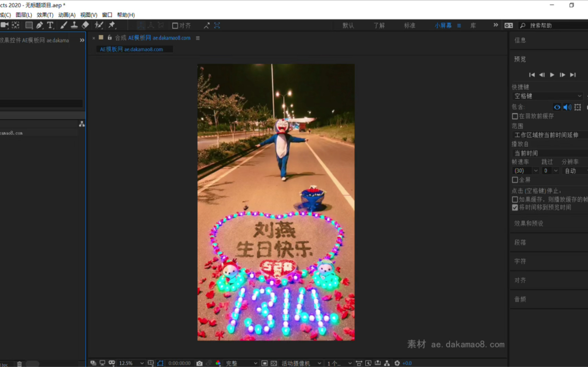The height and width of the screenshot is (367, 588).
Task: Open 视图(V) menu
Action: (x=89, y=15)
